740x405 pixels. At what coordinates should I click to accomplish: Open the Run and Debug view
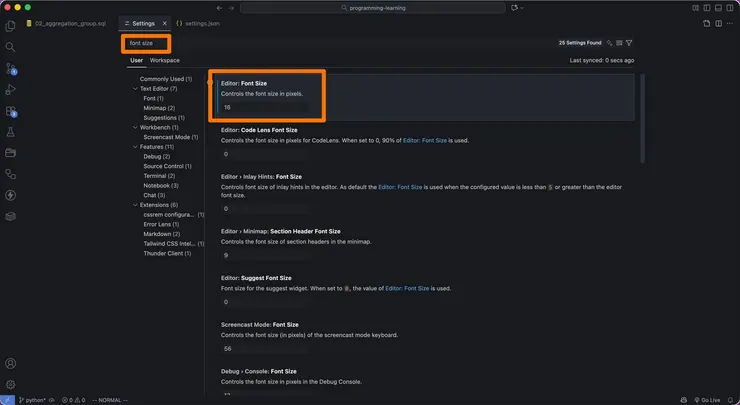coord(10,90)
